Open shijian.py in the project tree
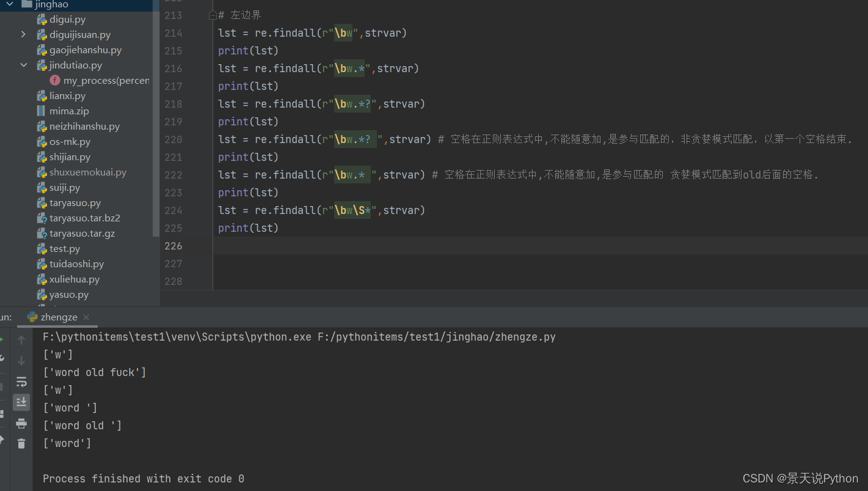The image size is (868, 491). coord(70,157)
